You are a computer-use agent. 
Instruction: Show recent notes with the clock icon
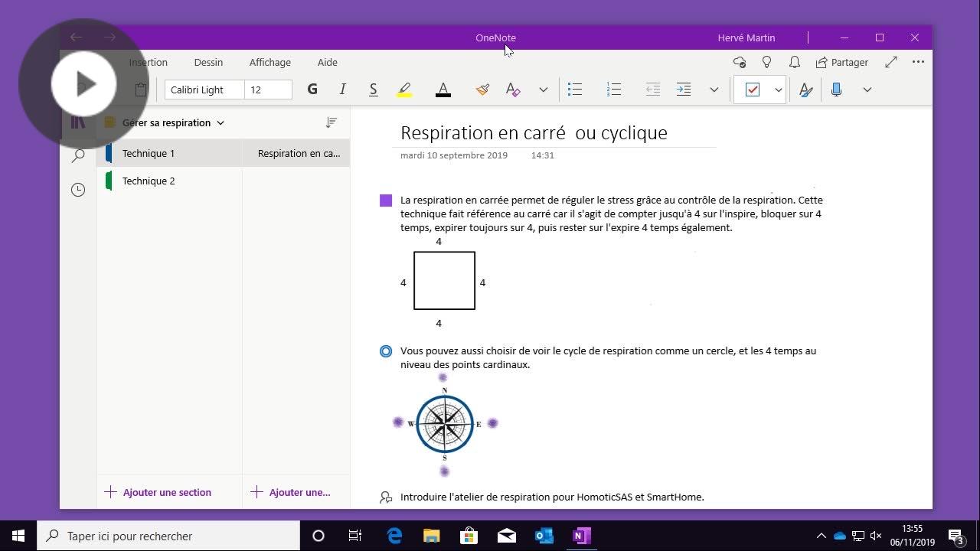[x=77, y=189]
